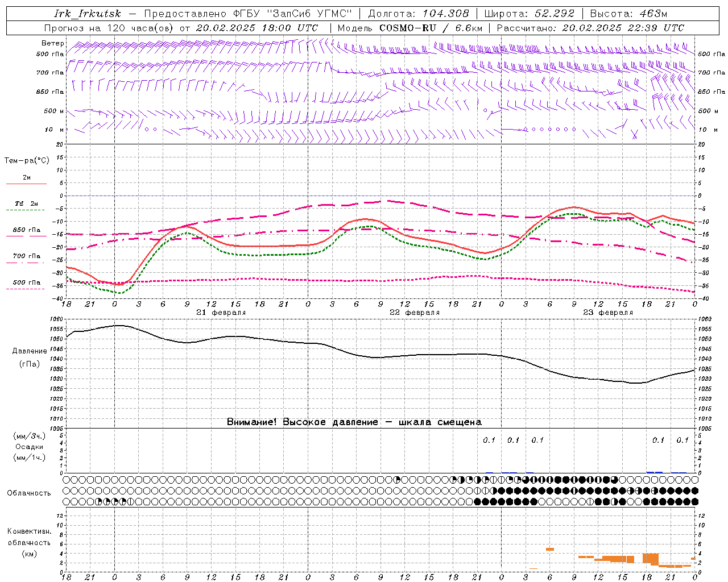Click the 'Осадки' precipitation panel label
The width and height of the screenshot is (728, 582).
30,447
